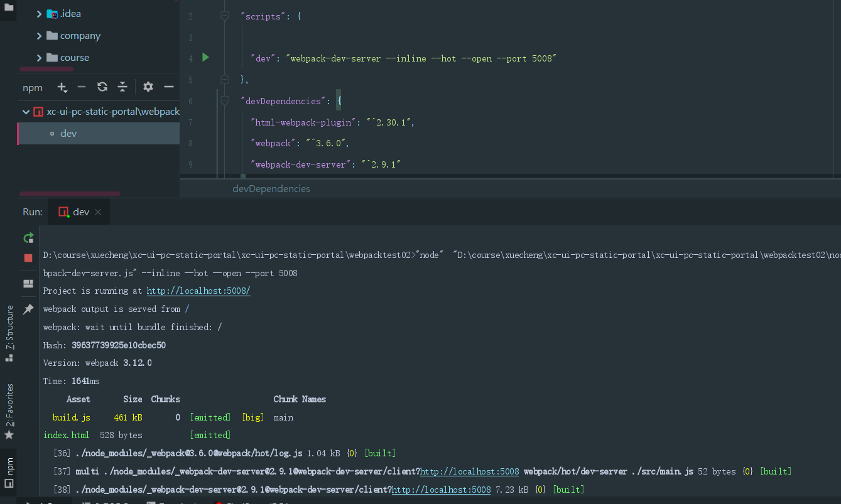The width and height of the screenshot is (841, 504).
Task: Open npm panel settings via gear icon
Action: tap(148, 87)
